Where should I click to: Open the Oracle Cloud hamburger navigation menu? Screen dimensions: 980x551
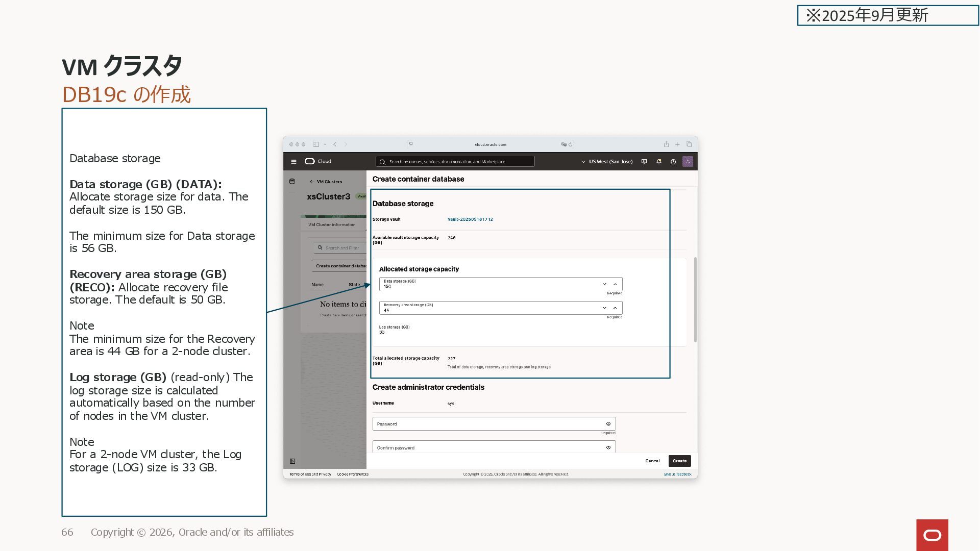coord(293,162)
